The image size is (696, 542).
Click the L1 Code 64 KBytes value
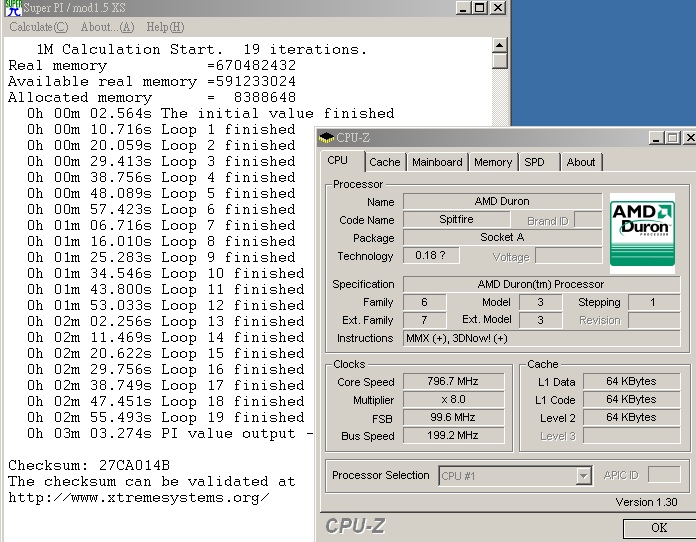pos(631,400)
